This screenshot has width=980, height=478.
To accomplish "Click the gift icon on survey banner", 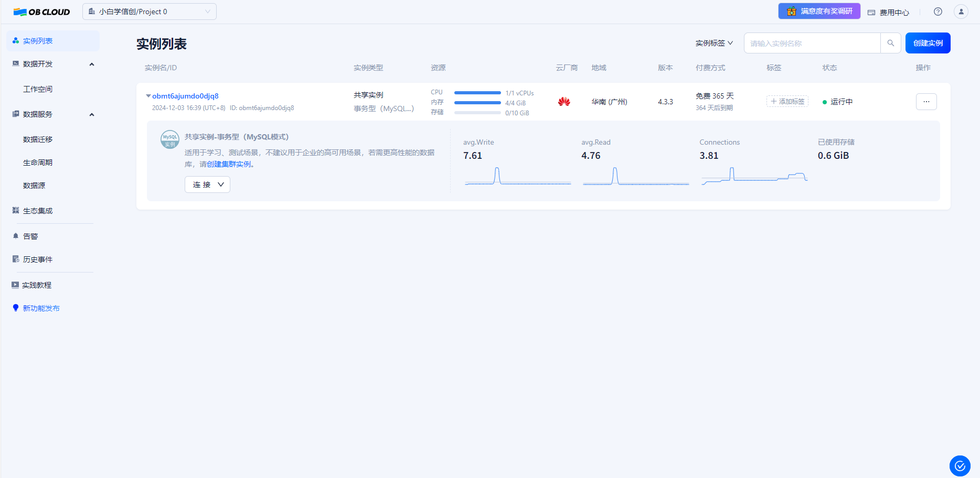I will 792,11.
